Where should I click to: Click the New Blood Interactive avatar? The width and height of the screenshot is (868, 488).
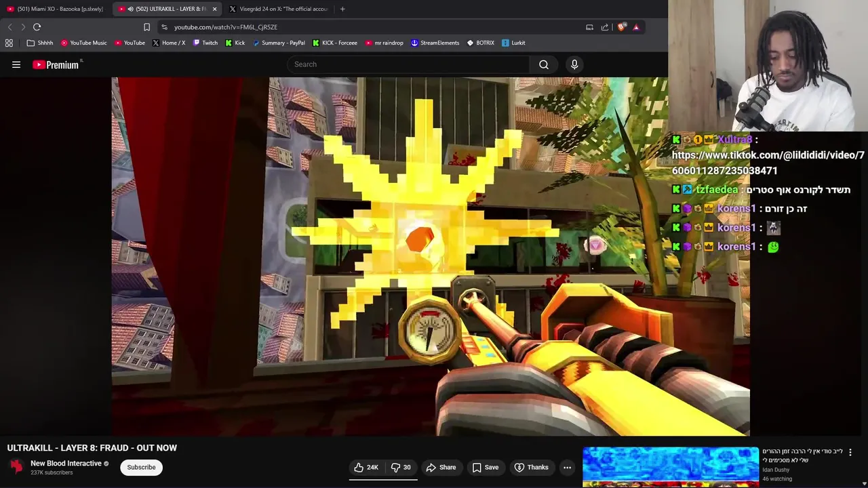[x=16, y=467]
